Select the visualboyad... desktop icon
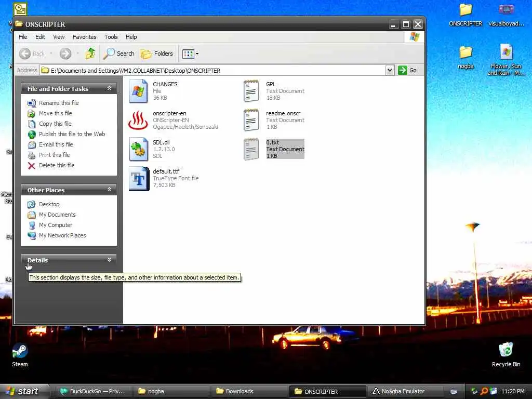 [x=506, y=15]
